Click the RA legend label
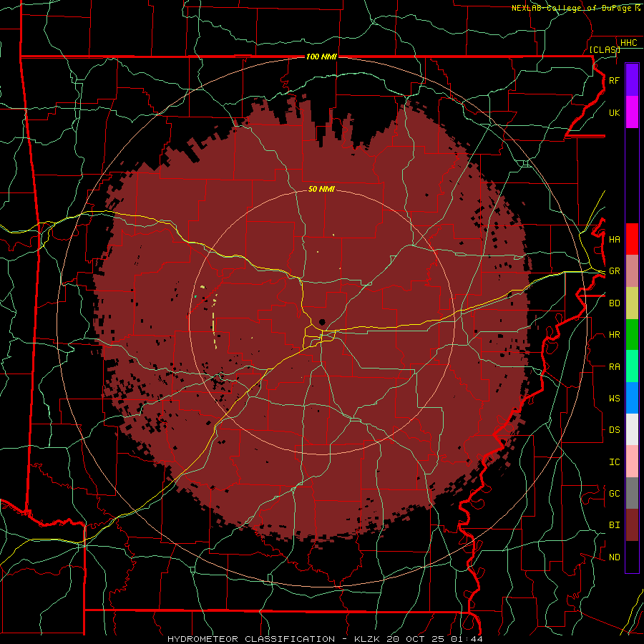Viewport: 644px width, 644px height. (x=614, y=366)
